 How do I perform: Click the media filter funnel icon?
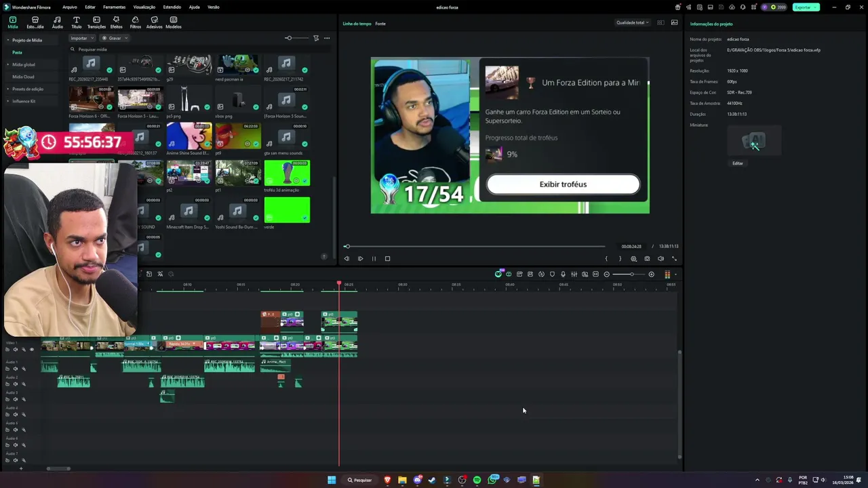[x=316, y=38]
